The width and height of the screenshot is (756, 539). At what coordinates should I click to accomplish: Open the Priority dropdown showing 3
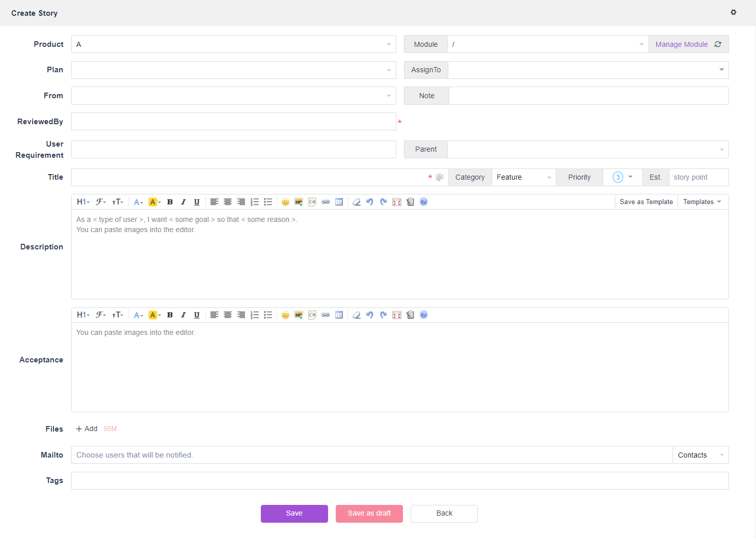click(623, 177)
